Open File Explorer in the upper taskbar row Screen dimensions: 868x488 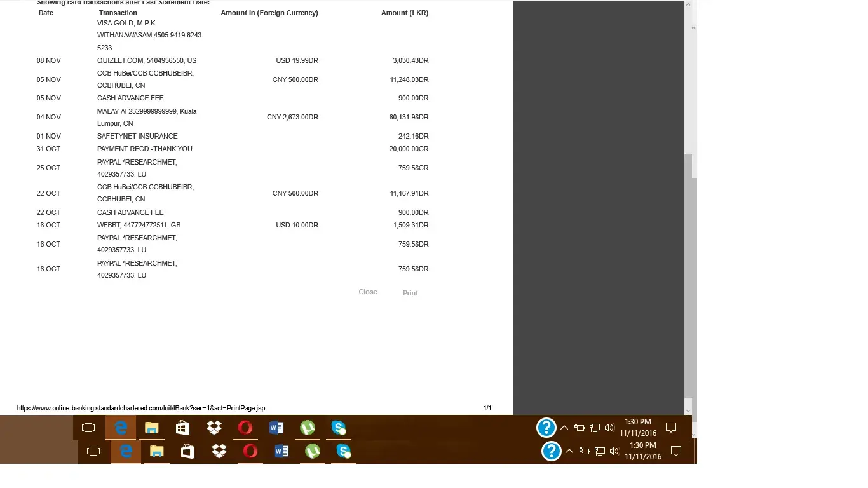(151, 428)
